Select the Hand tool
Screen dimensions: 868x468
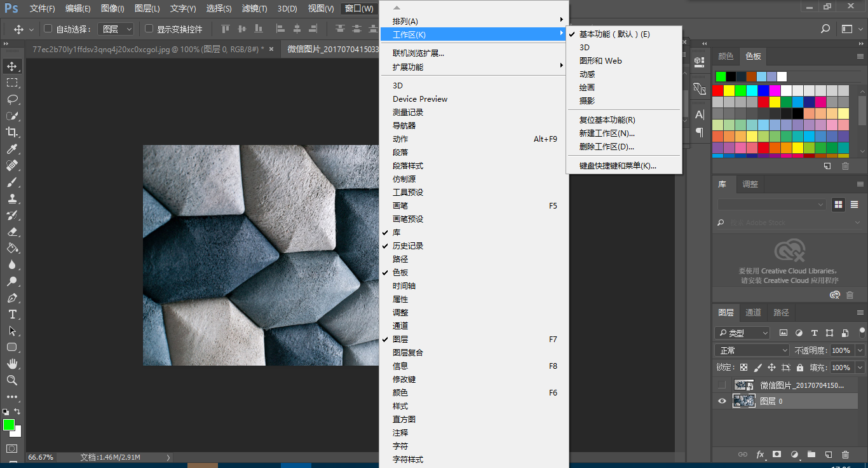pyautogui.click(x=12, y=364)
